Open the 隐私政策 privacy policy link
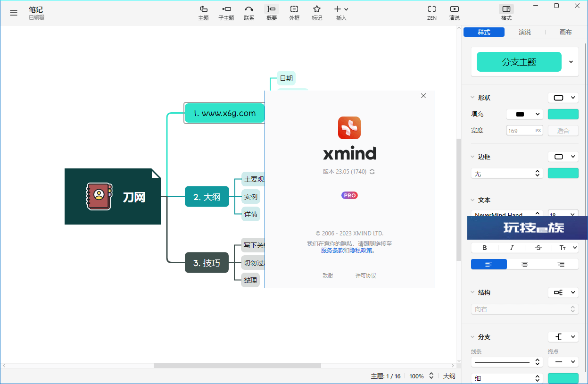Screen dimensions: 588x384 click(361, 250)
